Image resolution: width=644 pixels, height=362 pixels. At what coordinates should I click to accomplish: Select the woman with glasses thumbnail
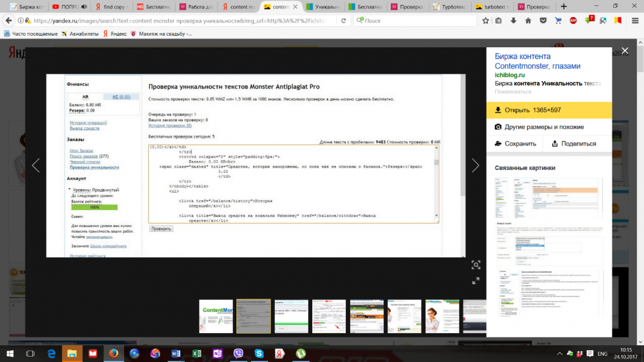[x=442, y=316]
